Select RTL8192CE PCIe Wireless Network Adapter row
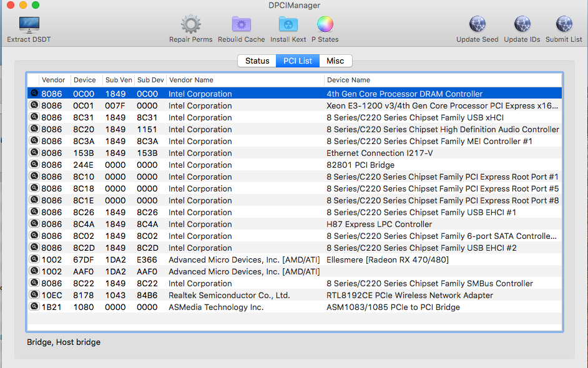The height and width of the screenshot is (368, 588). 295,295
